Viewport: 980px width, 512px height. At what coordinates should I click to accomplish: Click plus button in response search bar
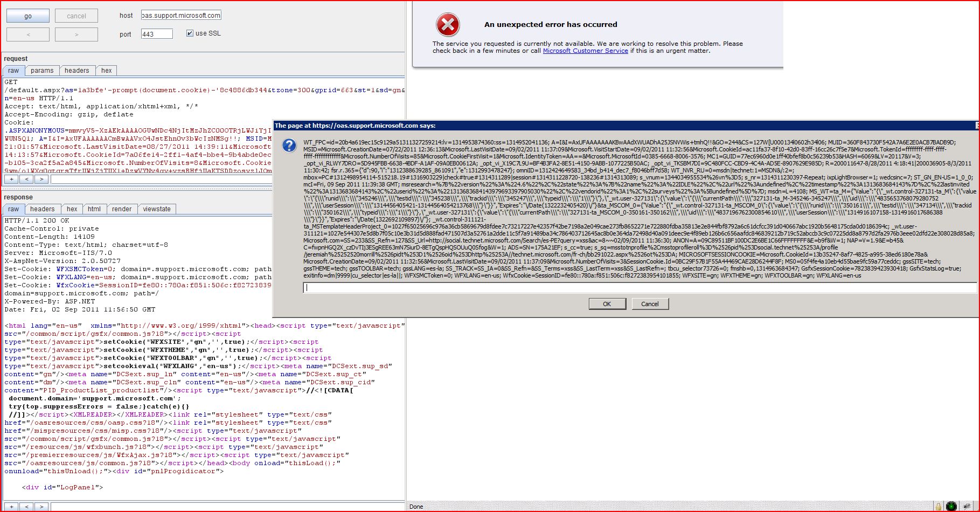11,507
